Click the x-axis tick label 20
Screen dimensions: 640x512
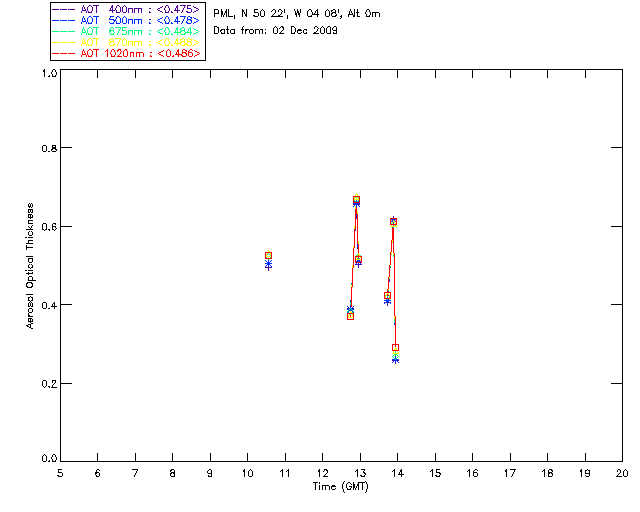tap(622, 473)
